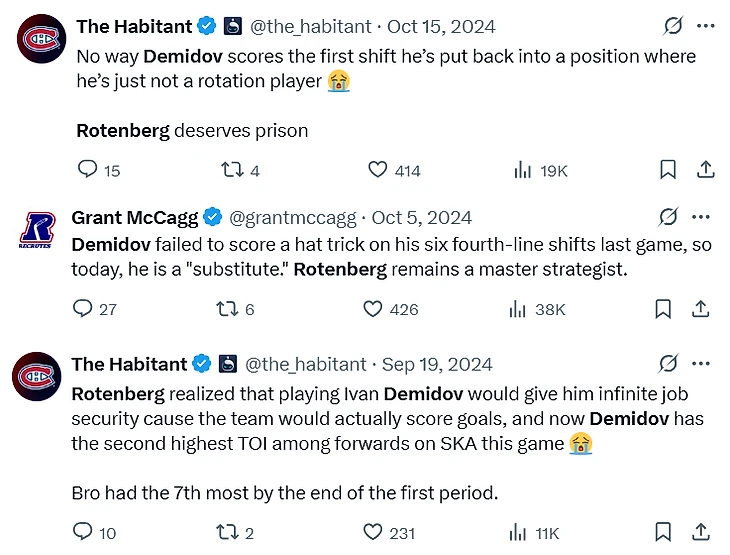Share the Sep 19 Habitant tweet
This screenshot has width=730, height=555.
(701, 532)
